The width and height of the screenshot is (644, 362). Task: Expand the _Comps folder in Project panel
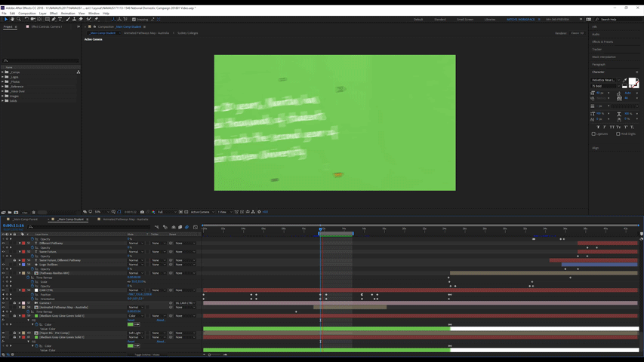[2, 72]
